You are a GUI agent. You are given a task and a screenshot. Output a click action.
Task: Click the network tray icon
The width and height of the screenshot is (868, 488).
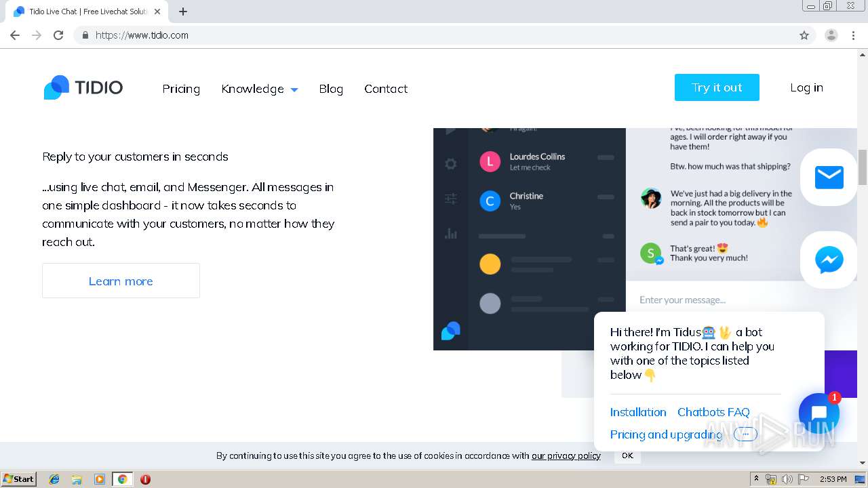point(771,479)
